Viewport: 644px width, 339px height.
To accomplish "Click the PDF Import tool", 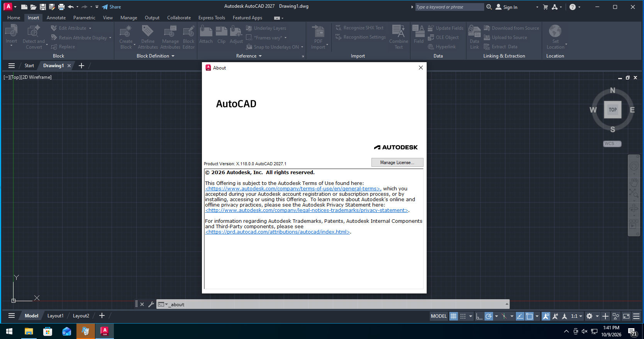I will pos(318,37).
